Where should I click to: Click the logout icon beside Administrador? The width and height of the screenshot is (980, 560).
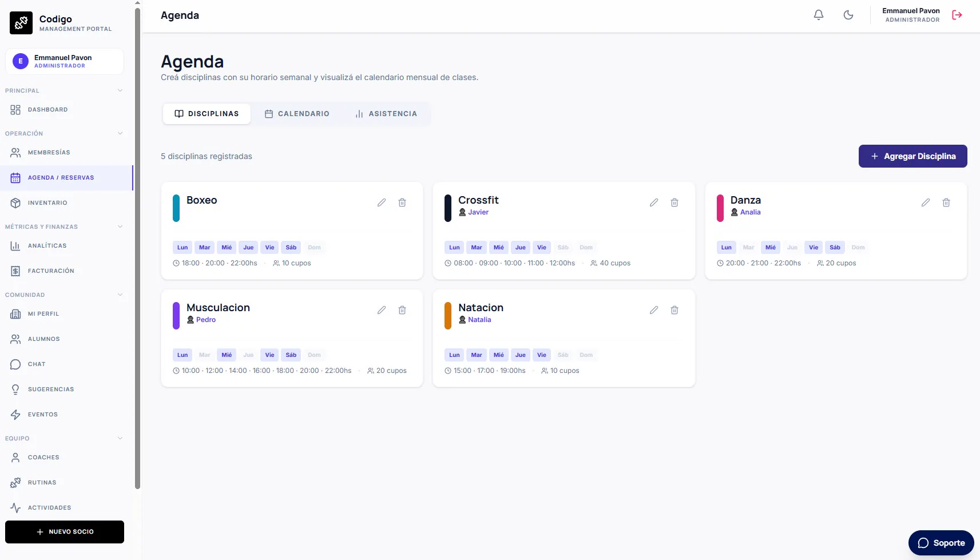click(x=957, y=15)
